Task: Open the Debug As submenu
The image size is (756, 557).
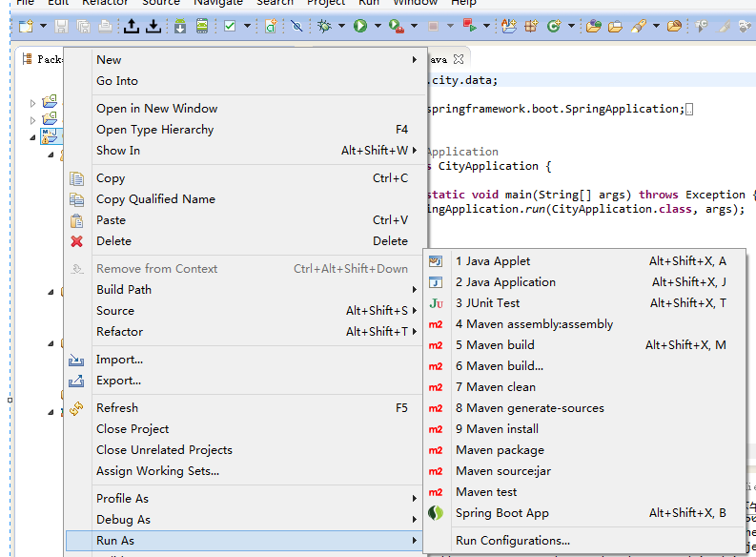Action: click(246, 520)
